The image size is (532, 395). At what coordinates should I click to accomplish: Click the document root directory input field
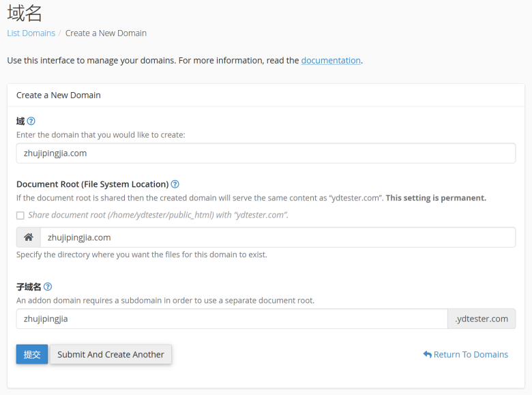[x=278, y=237]
